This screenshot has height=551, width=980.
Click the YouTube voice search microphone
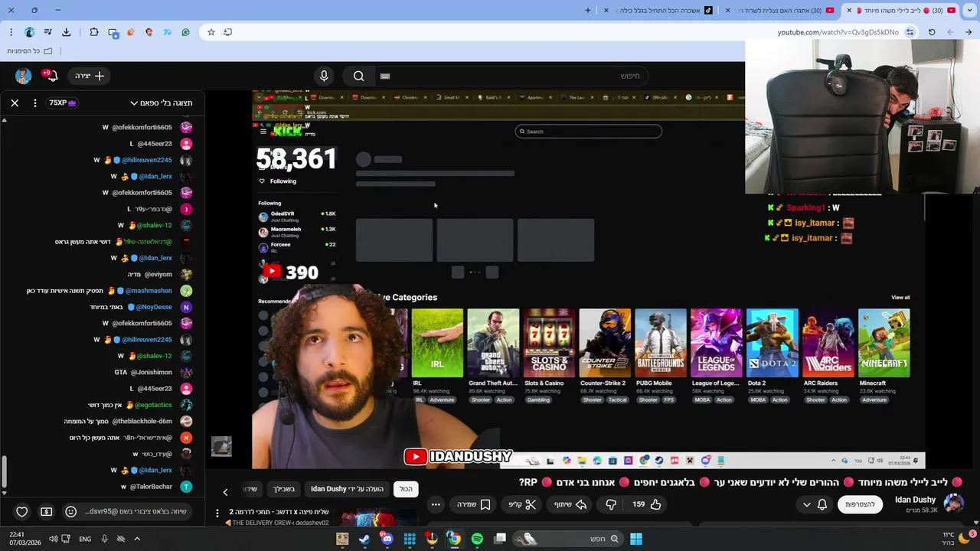(324, 76)
